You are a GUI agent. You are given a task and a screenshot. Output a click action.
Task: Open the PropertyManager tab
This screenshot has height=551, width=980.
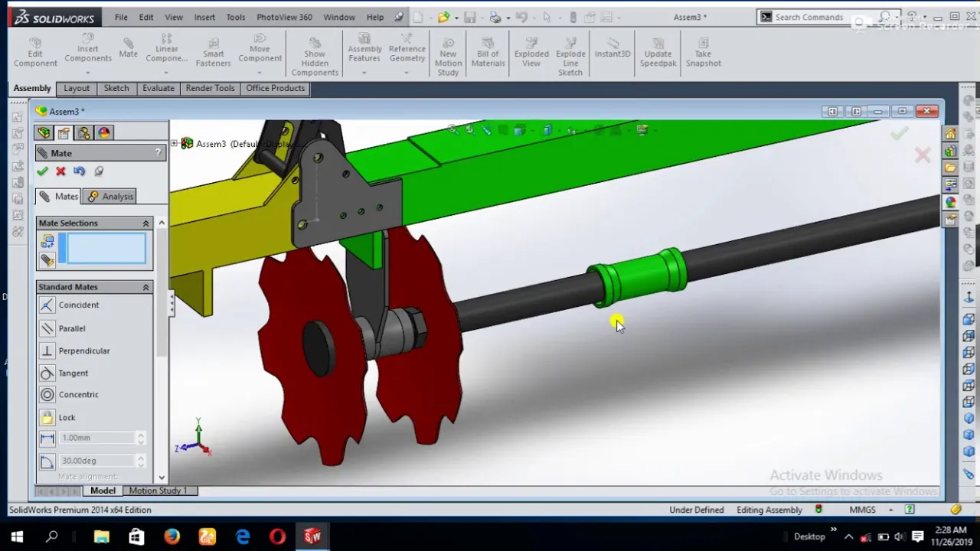[x=64, y=133]
